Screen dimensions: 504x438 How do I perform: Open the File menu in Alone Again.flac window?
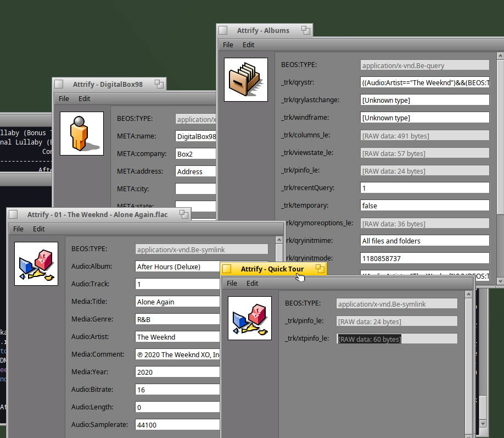pyautogui.click(x=18, y=229)
